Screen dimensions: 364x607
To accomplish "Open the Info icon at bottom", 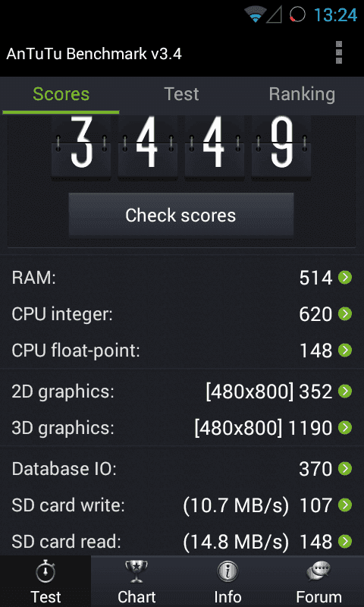I will tap(227, 572).
